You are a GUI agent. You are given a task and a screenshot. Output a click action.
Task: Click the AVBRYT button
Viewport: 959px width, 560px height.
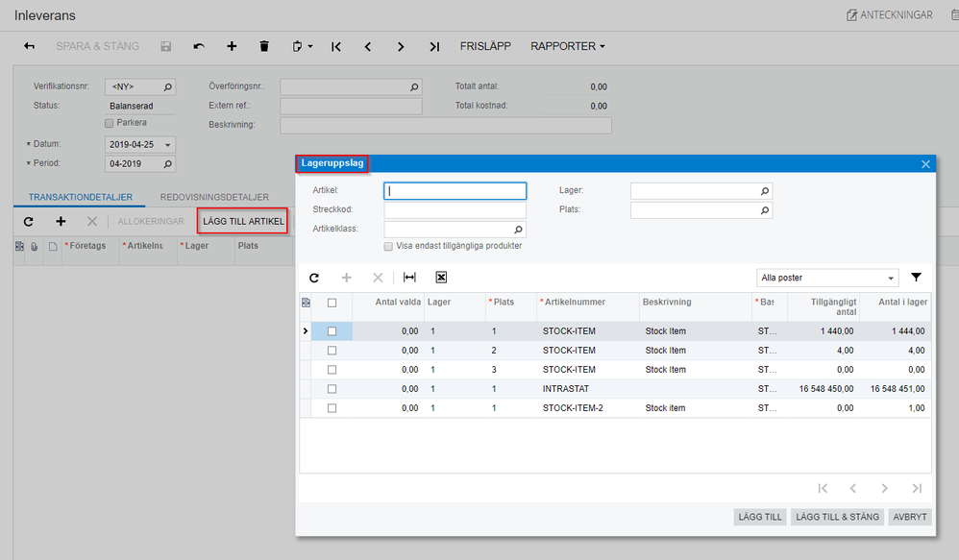coord(909,517)
